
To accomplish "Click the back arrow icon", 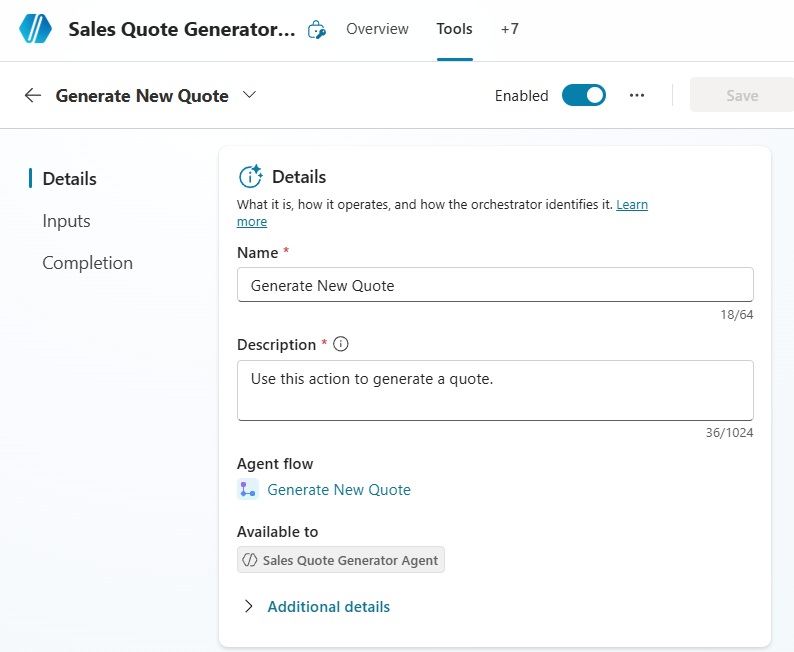I will point(33,96).
